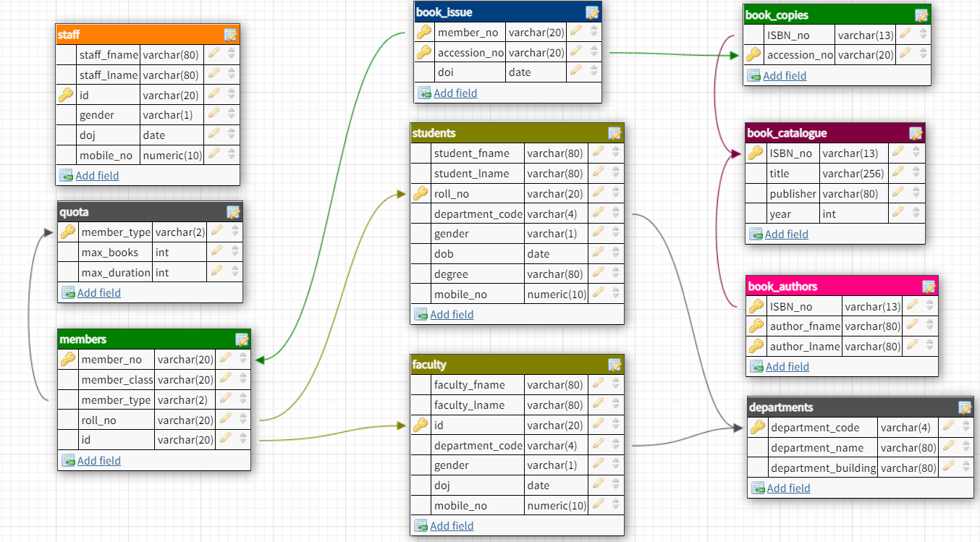Click the pencil icon beside max_books

click(x=216, y=252)
